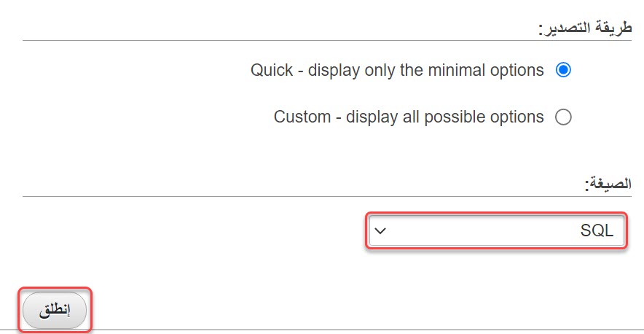Select the Custom all options radio button
The height and width of the screenshot is (334, 644).
pyautogui.click(x=563, y=117)
